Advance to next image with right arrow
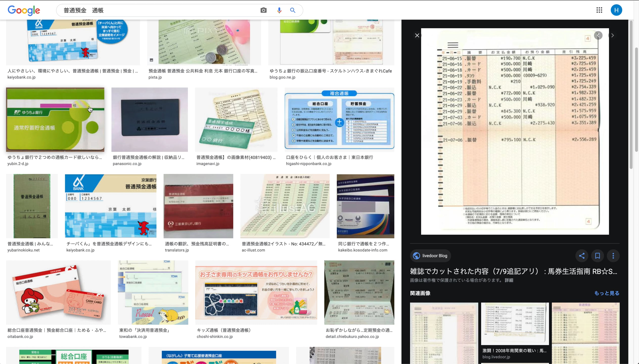 pyautogui.click(x=612, y=35)
